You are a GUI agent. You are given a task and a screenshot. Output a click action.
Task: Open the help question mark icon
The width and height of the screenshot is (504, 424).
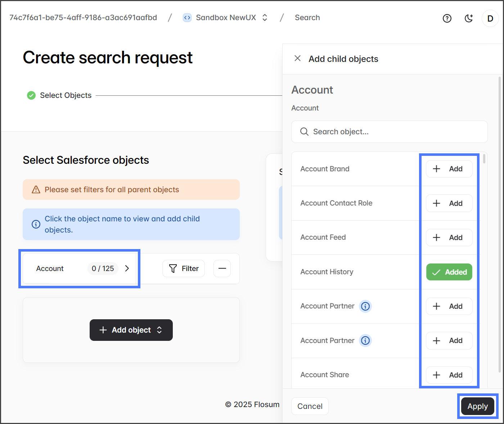coord(447,18)
